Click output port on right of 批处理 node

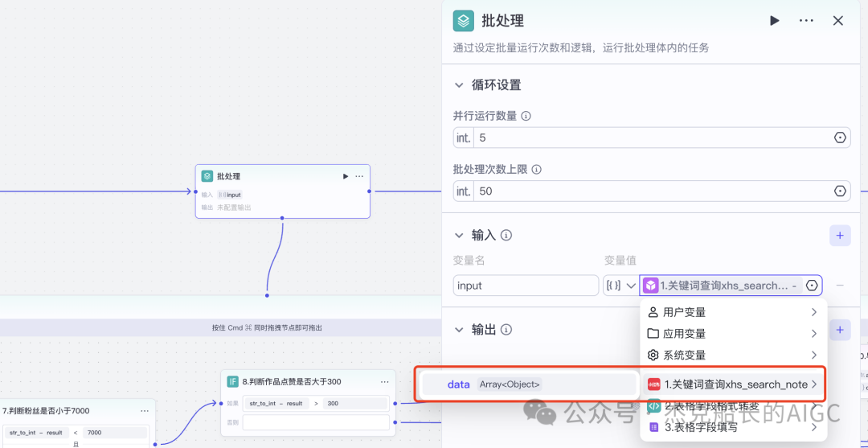pyautogui.click(x=369, y=191)
